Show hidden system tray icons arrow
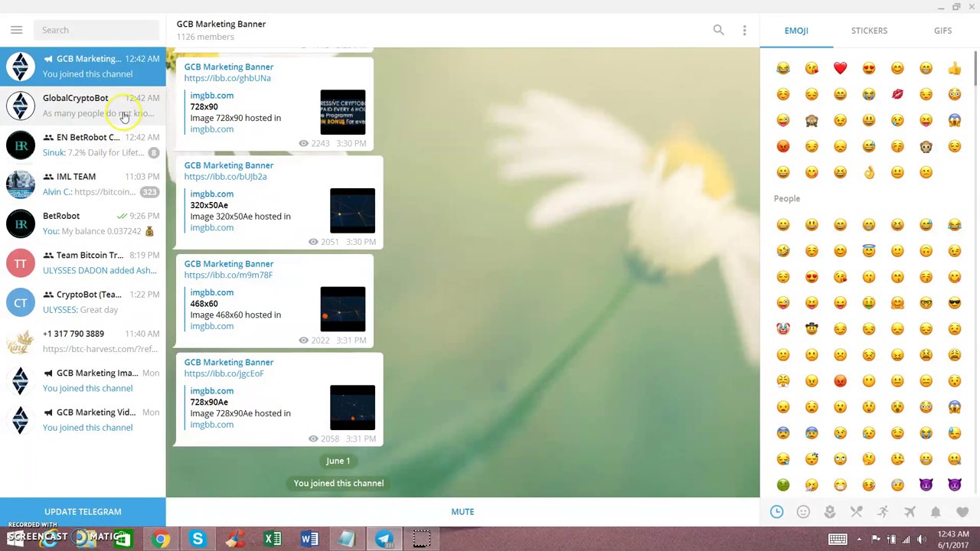Image resolution: width=980 pixels, height=551 pixels. point(859,540)
